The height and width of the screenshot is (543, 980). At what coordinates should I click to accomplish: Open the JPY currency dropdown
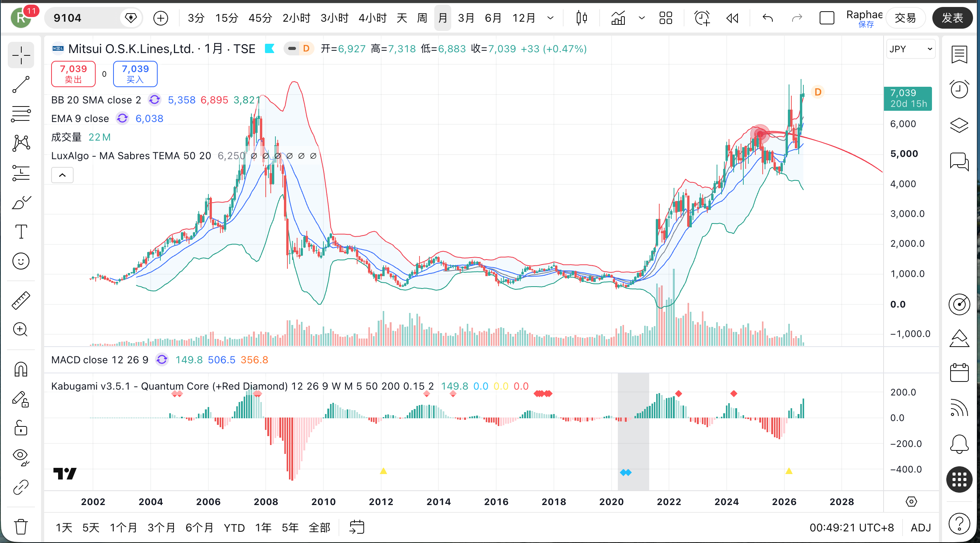coord(911,49)
